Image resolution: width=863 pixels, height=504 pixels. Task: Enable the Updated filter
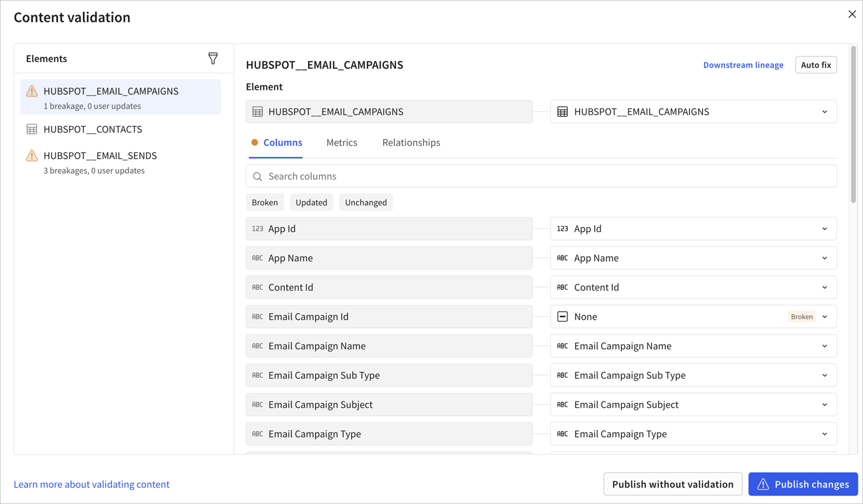pyautogui.click(x=311, y=202)
